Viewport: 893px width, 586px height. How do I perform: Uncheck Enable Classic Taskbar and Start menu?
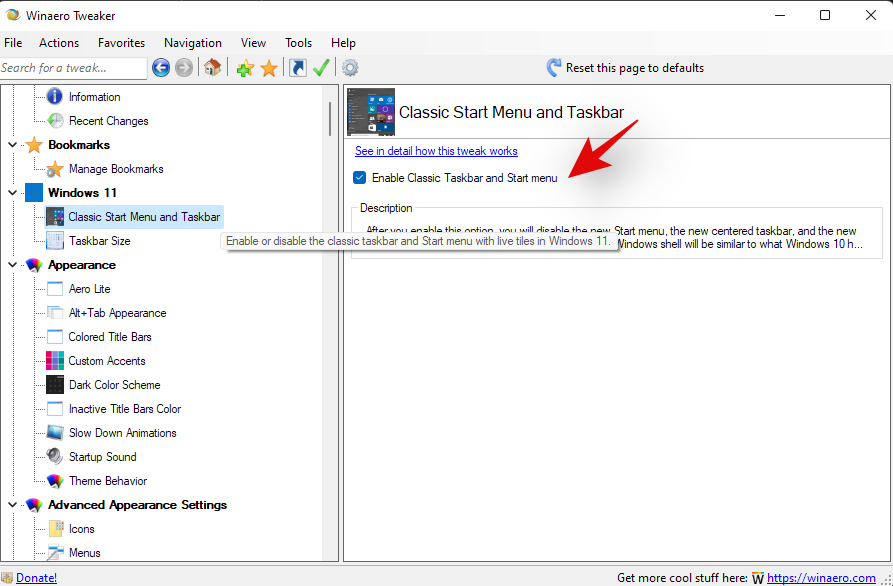pos(360,178)
